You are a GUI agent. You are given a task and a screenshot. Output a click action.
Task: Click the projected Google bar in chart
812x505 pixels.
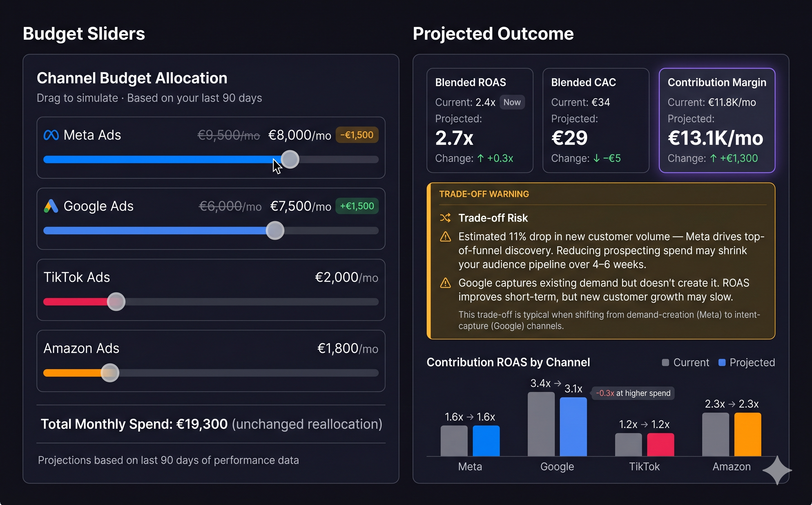573,426
